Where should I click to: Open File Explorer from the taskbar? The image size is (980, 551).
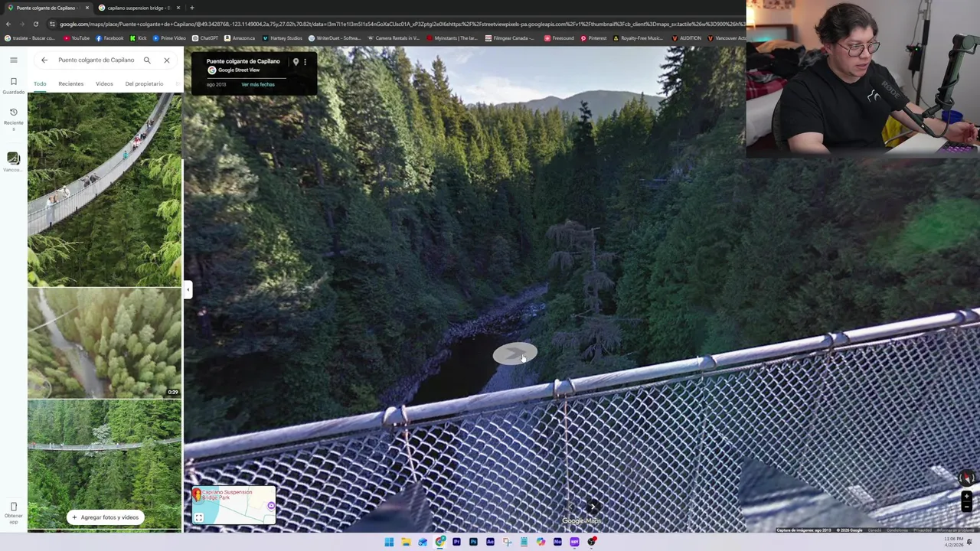click(406, 542)
